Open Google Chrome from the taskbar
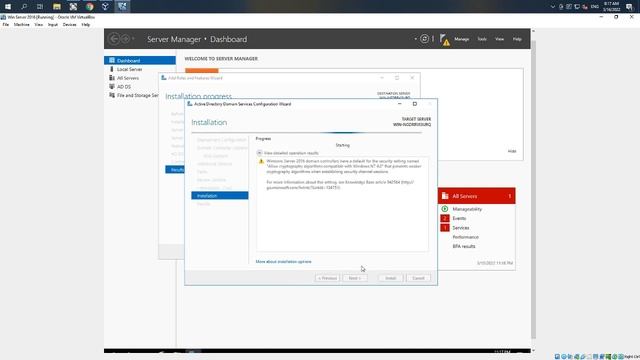Image resolution: width=640 pixels, height=360 pixels. coord(89,7)
